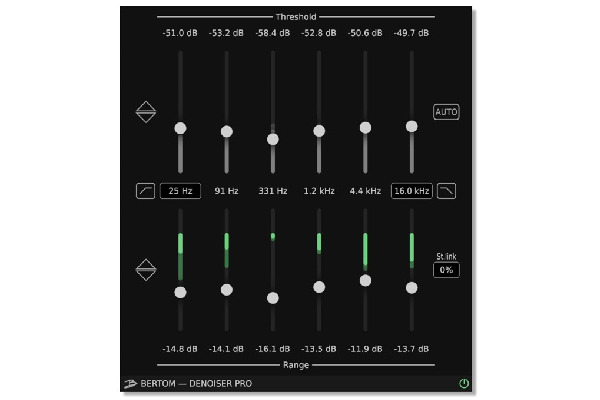Viewport: 600px width, 400px height.
Task: Click the 4.4 kHz threshold slider knob
Action: (365, 127)
